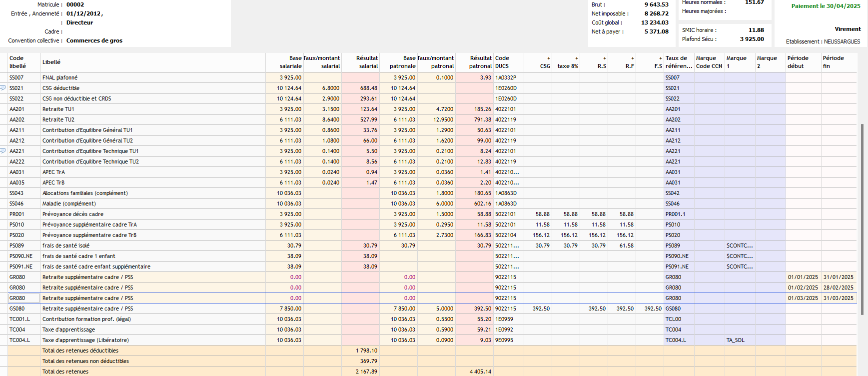Click 'Taxe d'apprentissage (Libératoire)' label
Viewport: 868px width, 376px height.
coord(85,340)
